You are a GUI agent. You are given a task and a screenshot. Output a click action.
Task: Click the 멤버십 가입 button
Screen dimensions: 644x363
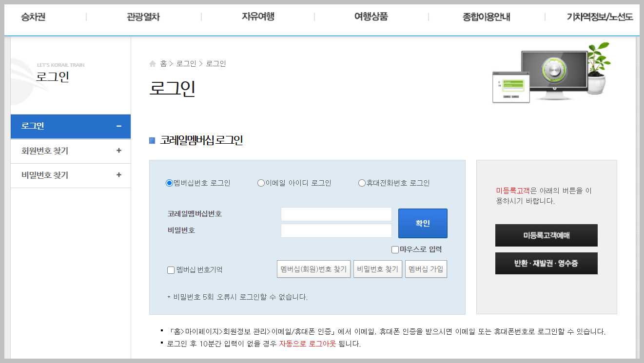(x=426, y=269)
